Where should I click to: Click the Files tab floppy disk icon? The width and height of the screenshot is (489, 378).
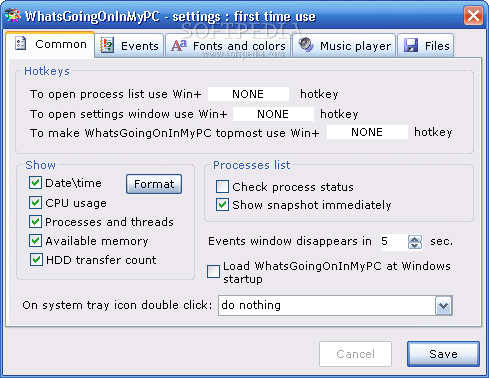click(411, 45)
